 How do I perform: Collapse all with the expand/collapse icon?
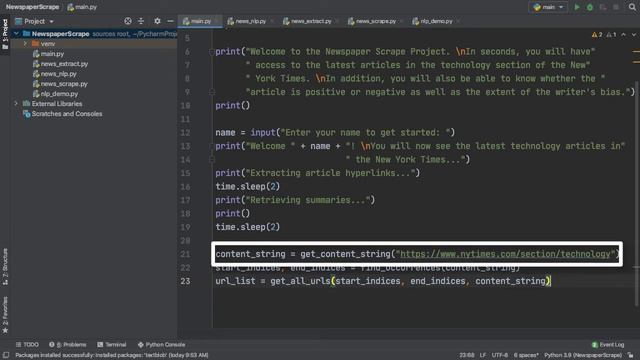coord(141,21)
